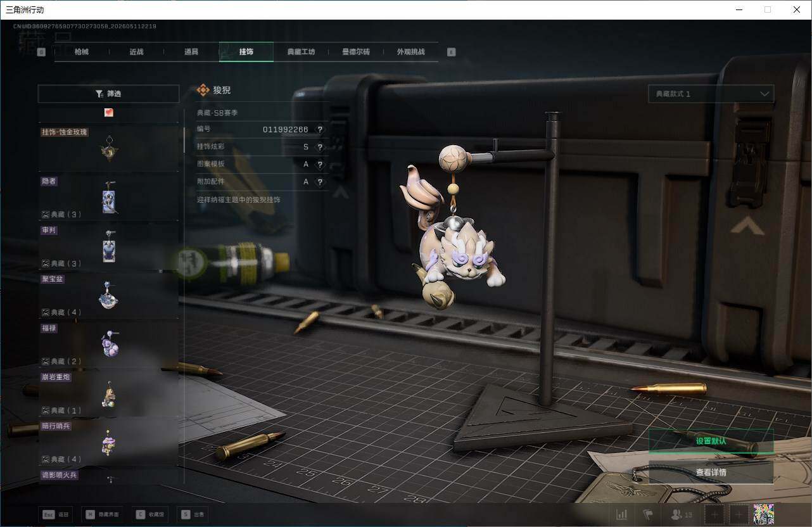Open the 筛选 filter button

pos(108,94)
